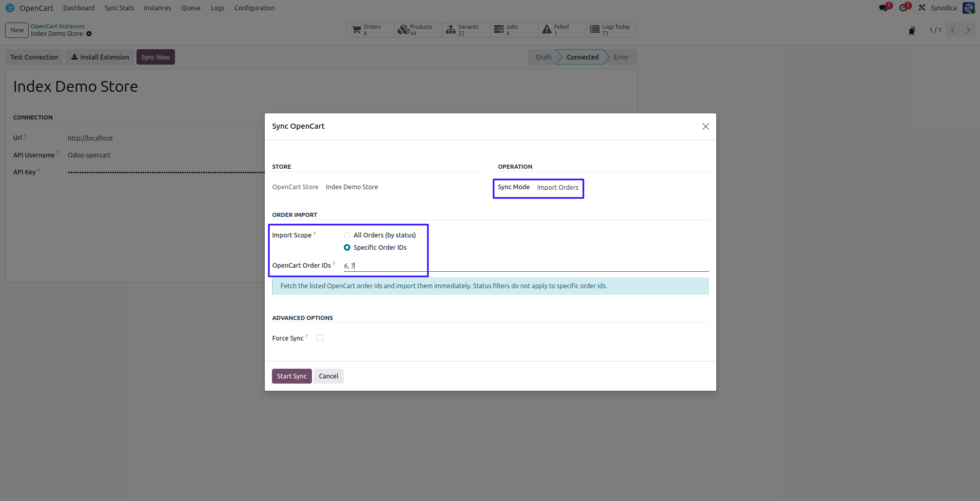The height and width of the screenshot is (501, 980).
Task: Click the Index Demo Store value in dialog
Action: pyautogui.click(x=352, y=187)
